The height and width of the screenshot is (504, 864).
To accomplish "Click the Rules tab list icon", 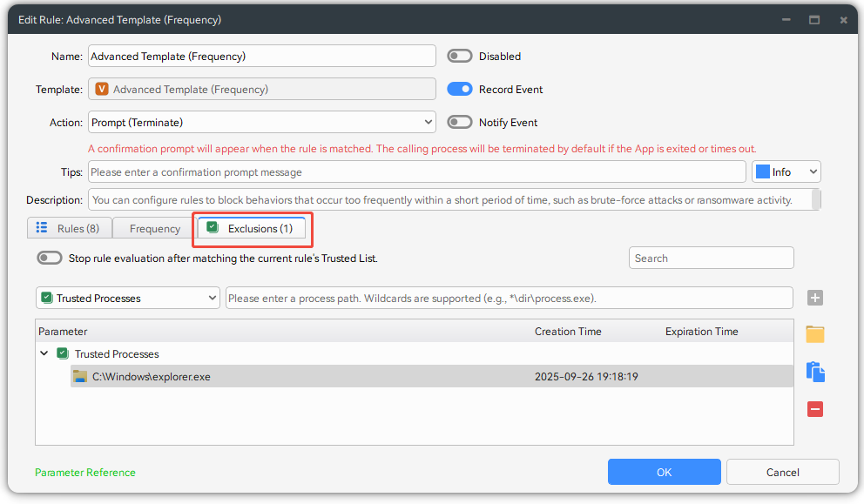I will 42,228.
